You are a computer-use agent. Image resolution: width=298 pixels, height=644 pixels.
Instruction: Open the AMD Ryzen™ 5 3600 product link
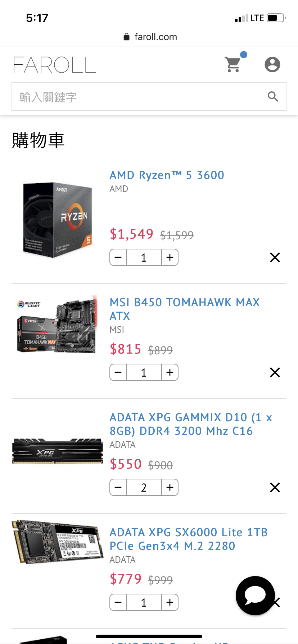click(167, 175)
